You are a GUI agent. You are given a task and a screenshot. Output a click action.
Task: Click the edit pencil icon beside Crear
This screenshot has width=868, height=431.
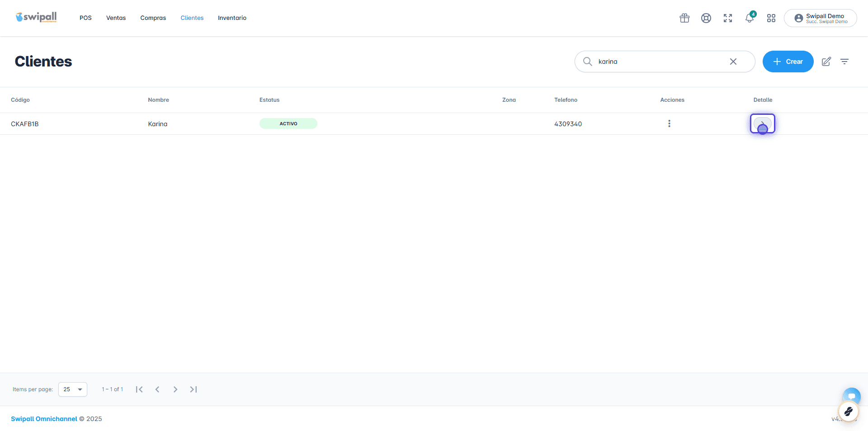(x=826, y=62)
